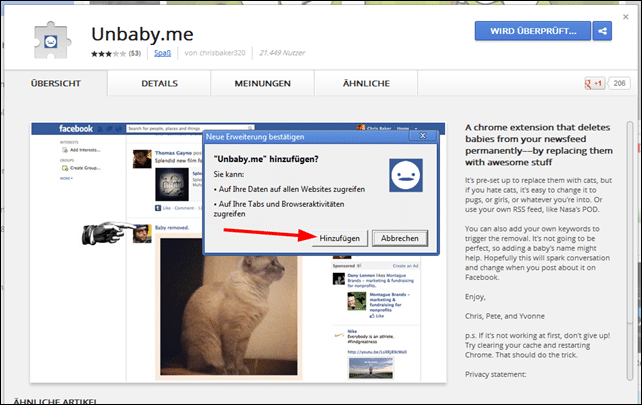The height and width of the screenshot is (405, 642).
Task: Click the Unbaby.me puzzle piece icon
Action: (x=52, y=40)
